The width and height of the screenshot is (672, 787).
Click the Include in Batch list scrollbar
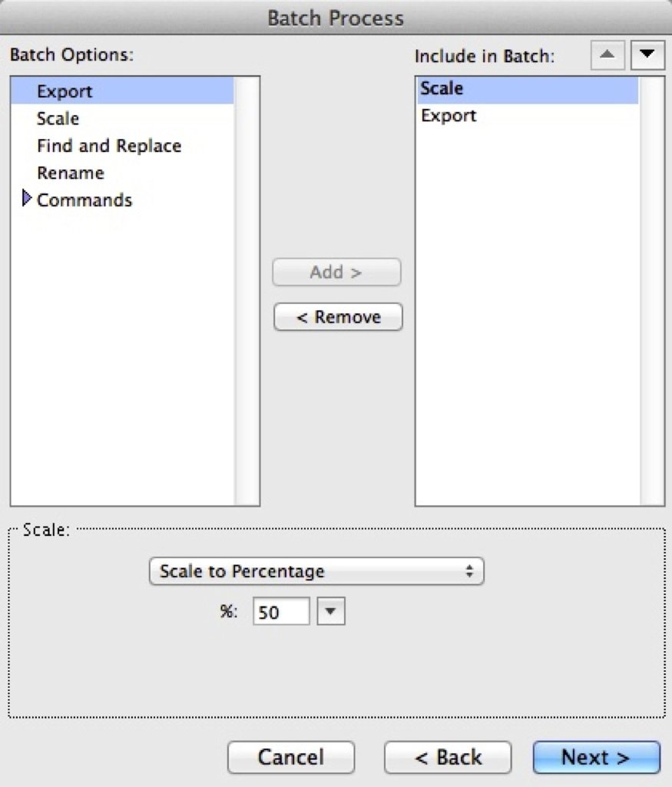coord(652,291)
